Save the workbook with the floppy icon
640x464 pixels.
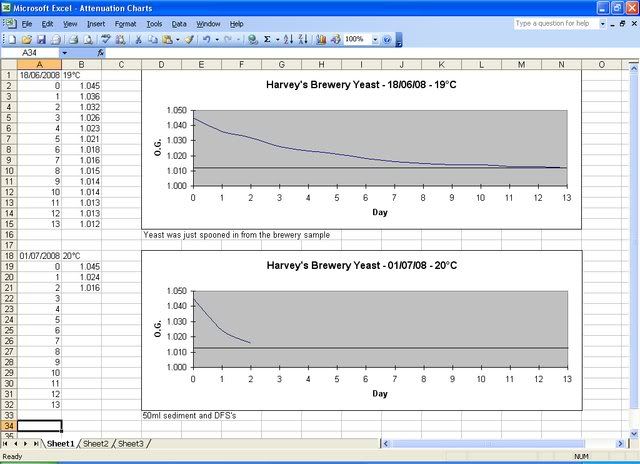click(41, 40)
